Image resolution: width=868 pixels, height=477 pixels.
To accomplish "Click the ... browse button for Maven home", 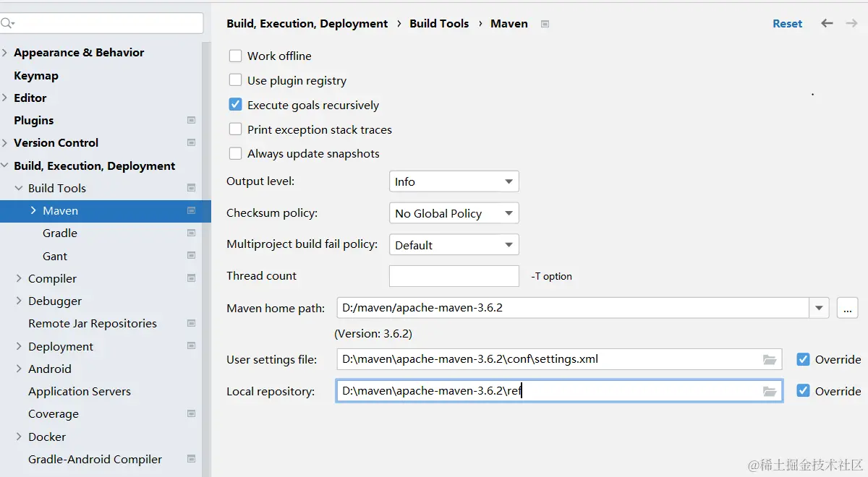I will point(848,308).
